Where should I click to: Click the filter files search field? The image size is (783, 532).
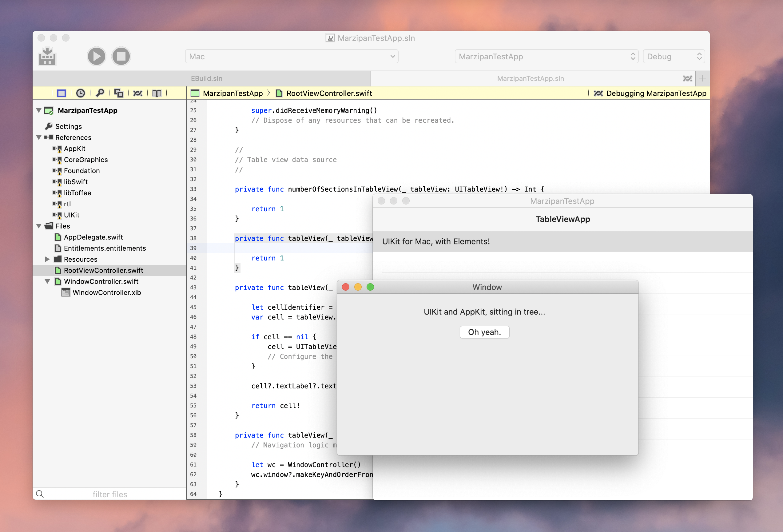(x=110, y=494)
